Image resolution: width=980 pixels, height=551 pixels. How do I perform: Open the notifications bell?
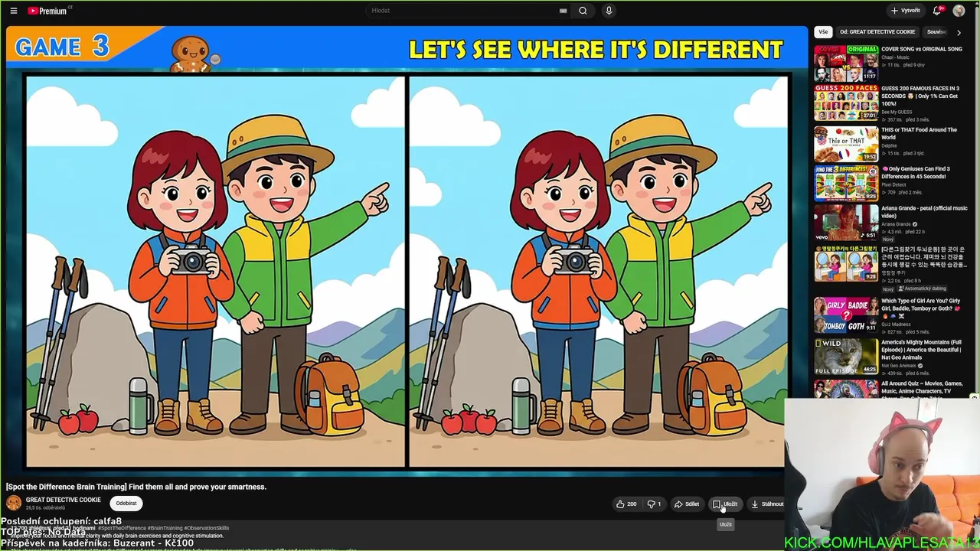937,11
